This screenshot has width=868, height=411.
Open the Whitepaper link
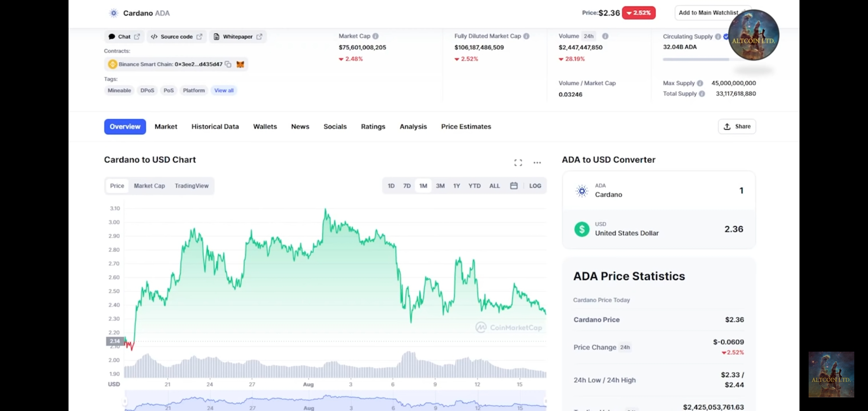(238, 37)
